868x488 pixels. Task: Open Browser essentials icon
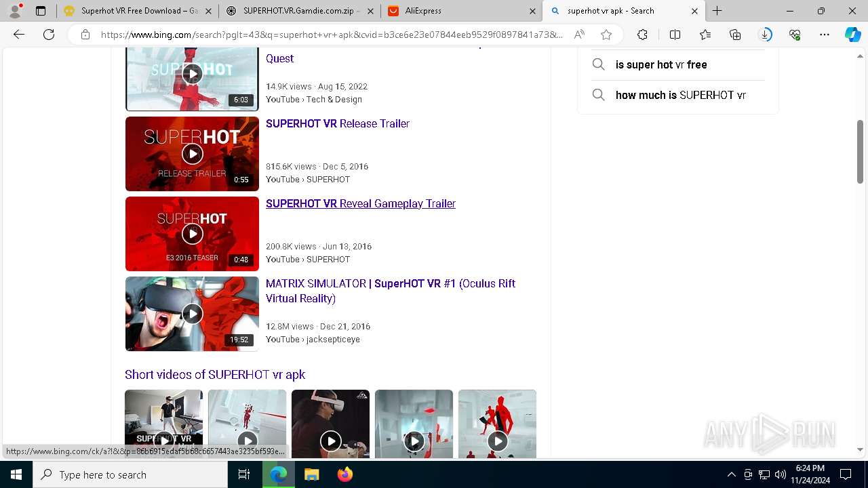click(795, 35)
